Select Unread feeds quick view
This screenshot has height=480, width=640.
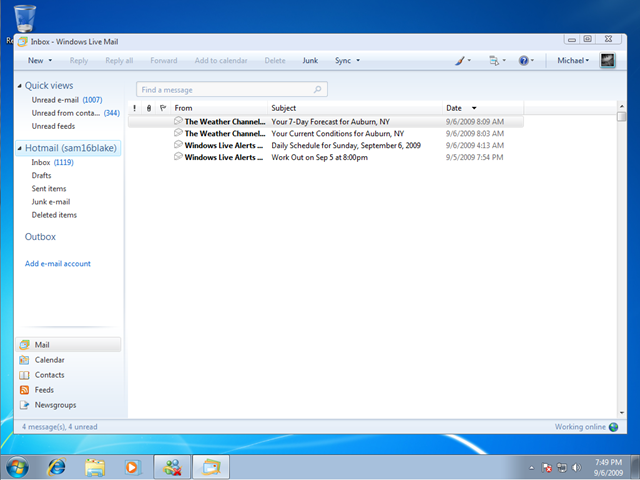[53, 126]
